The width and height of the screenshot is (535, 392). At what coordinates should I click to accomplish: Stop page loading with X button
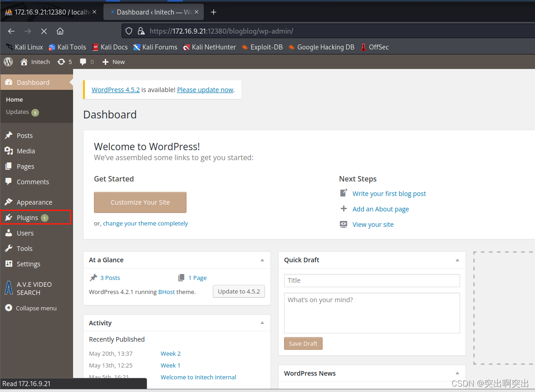coord(44,31)
